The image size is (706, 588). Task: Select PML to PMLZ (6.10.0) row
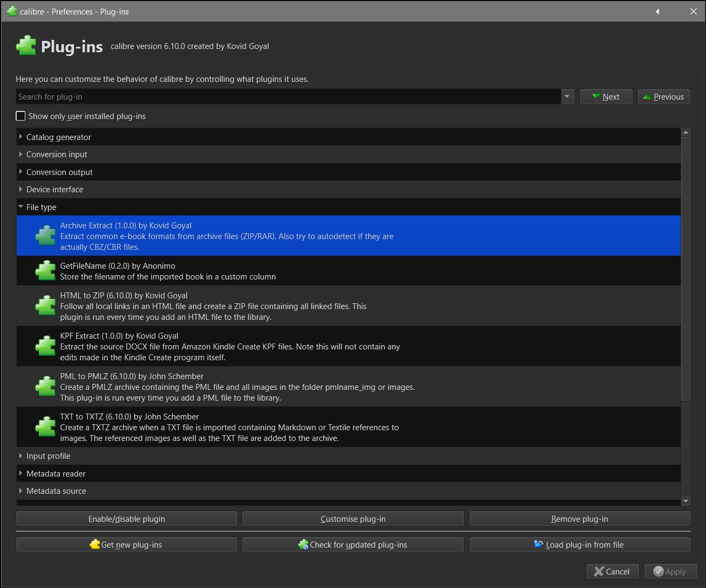[x=348, y=387]
